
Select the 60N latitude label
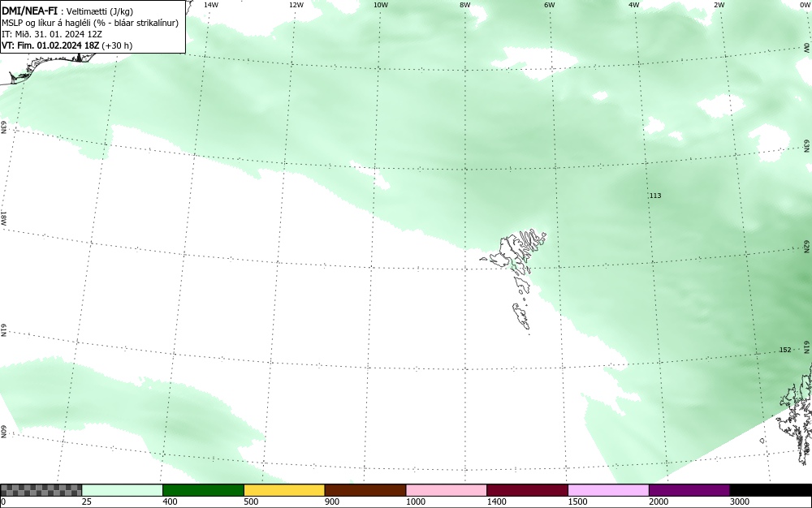coord(3,432)
